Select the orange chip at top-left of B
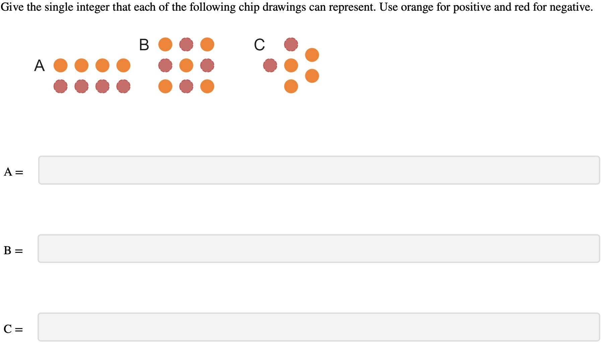The image size is (609, 364). coord(165,44)
